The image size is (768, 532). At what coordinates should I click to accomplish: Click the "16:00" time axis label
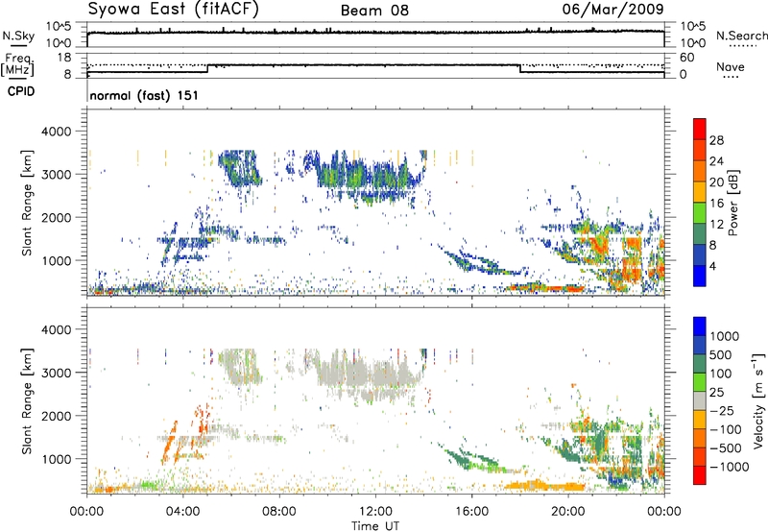[471, 512]
